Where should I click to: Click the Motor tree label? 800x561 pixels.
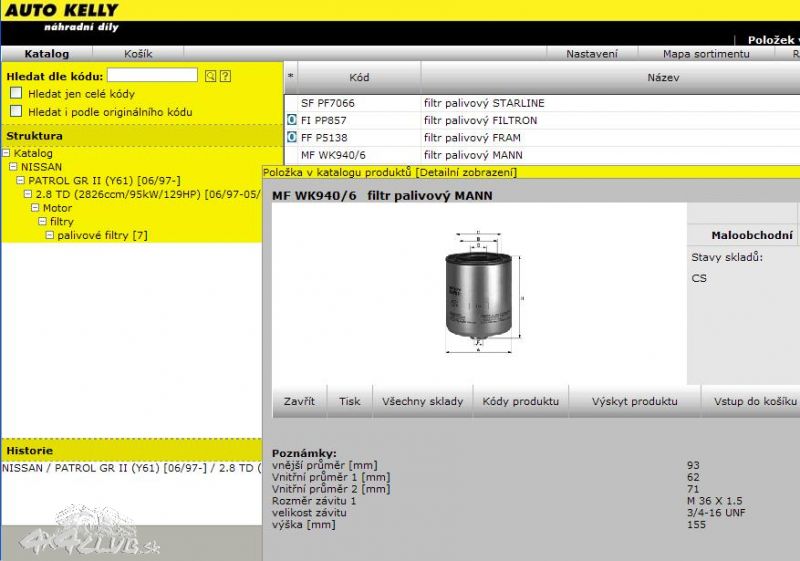pyautogui.click(x=57, y=208)
